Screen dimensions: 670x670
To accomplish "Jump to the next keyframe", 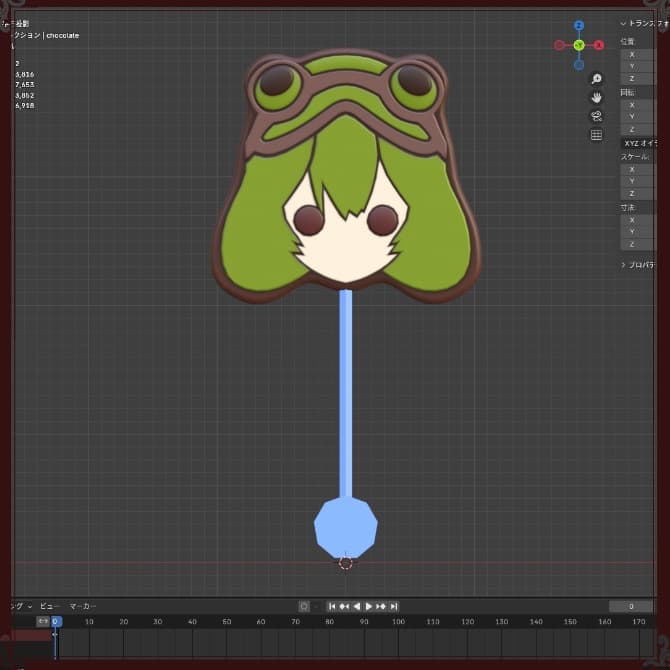I will pyautogui.click(x=381, y=606).
